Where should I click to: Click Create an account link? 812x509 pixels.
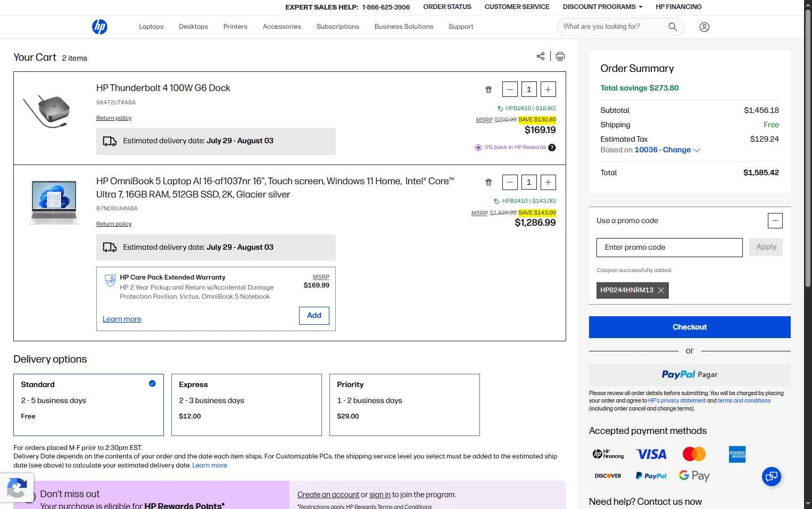(328, 495)
